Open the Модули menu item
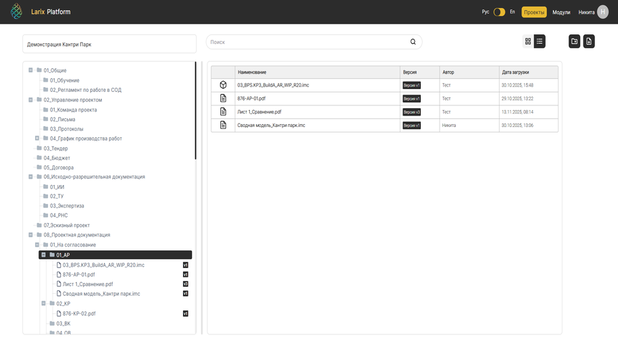The height and width of the screenshot is (364, 618). tap(561, 12)
